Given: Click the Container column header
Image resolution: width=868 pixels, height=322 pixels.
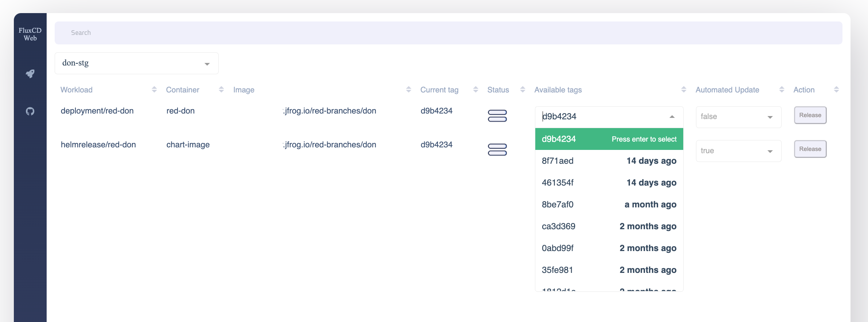Looking at the screenshot, I should [x=183, y=90].
